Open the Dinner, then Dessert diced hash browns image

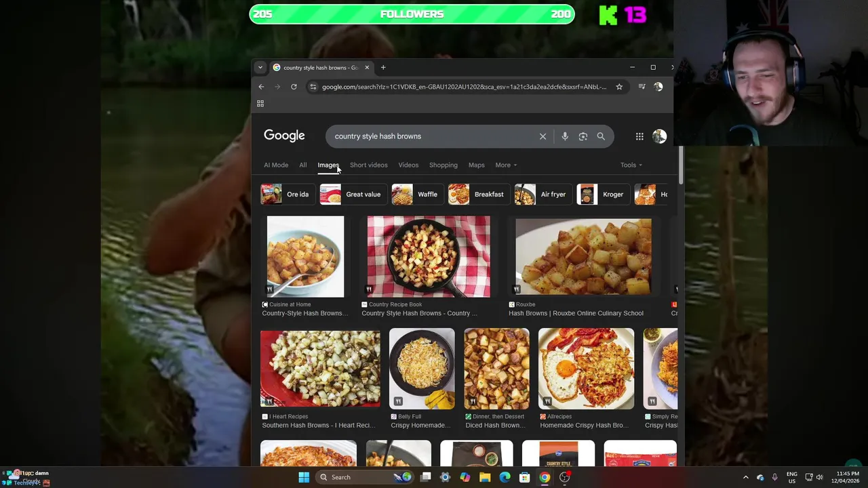pyautogui.click(x=496, y=369)
